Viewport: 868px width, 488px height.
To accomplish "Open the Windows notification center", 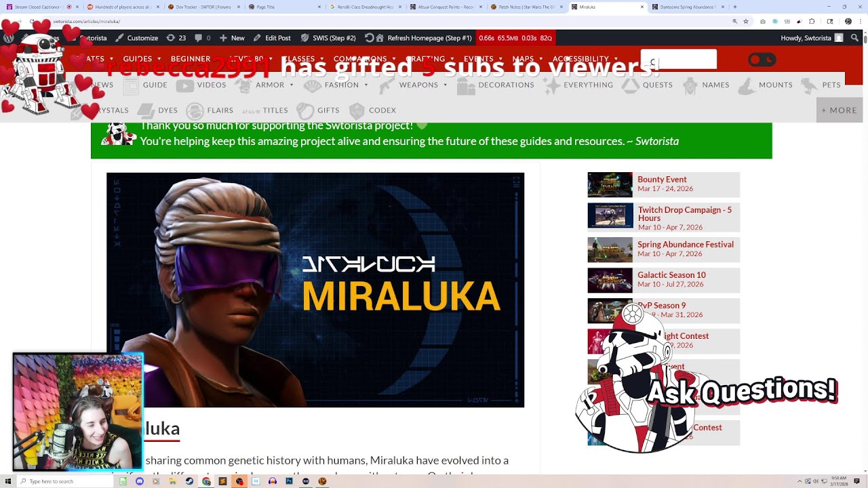I will click(x=857, y=481).
